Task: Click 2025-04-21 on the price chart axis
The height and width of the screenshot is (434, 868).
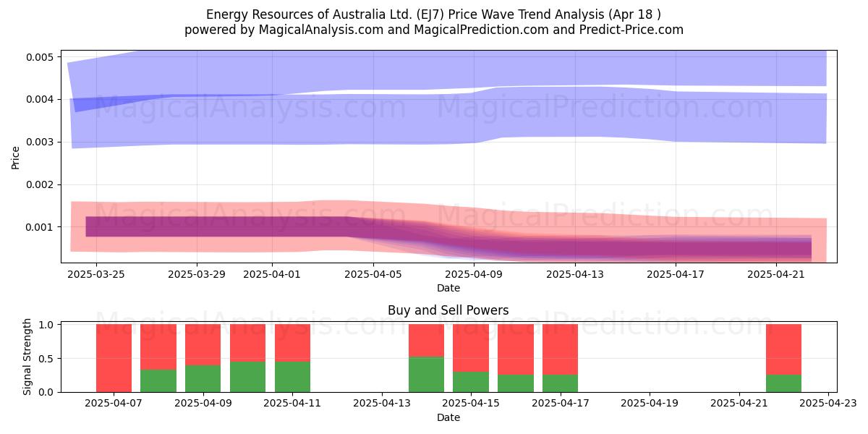Action: point(775,275)
